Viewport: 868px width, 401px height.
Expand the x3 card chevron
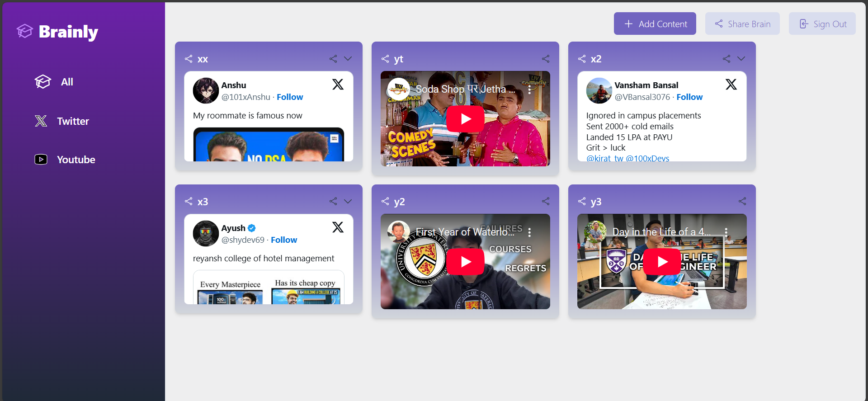point(348,202)
